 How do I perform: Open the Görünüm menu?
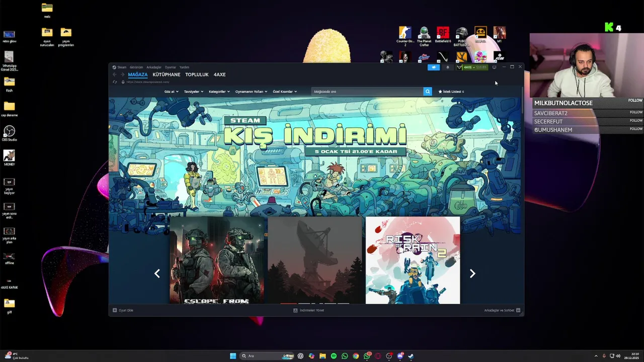[x=136, y=67]
